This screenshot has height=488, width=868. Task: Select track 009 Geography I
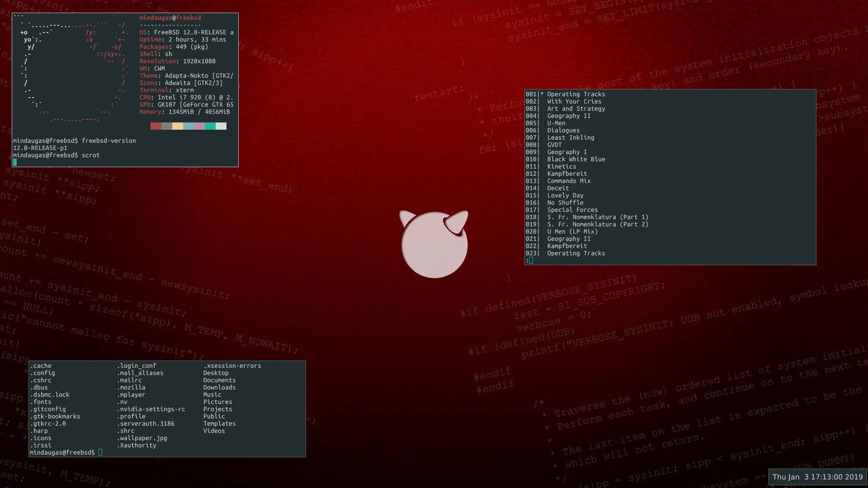[556, 152]
